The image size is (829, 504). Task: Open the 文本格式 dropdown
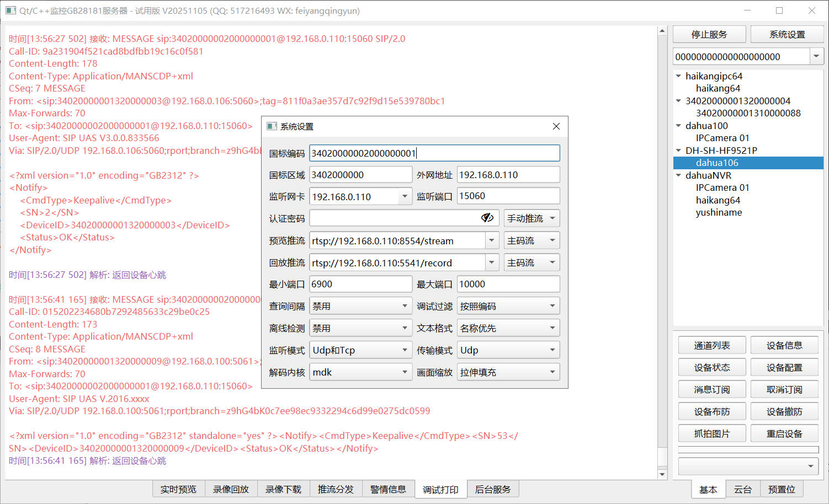[x=508, y=328]
